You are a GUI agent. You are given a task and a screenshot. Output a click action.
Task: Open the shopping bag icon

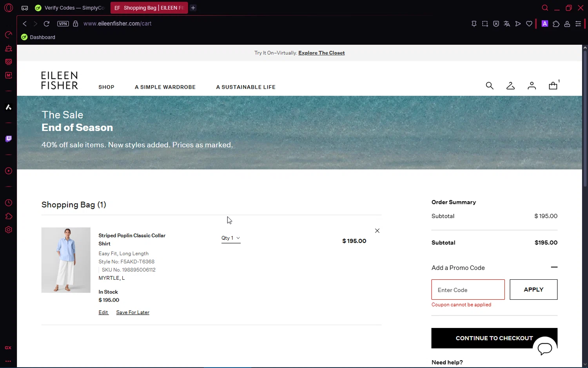tap(553, 86)
